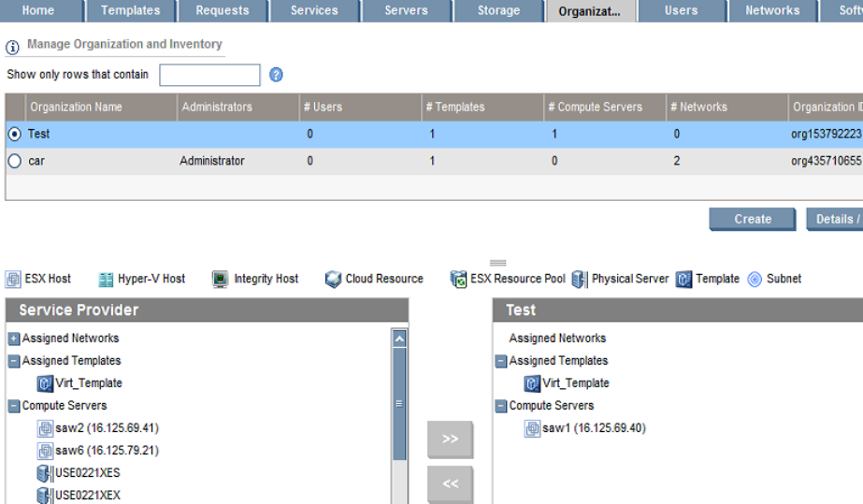Switch to the Networks tab
This screenshot has width=863, height=504.
point(771,10)
